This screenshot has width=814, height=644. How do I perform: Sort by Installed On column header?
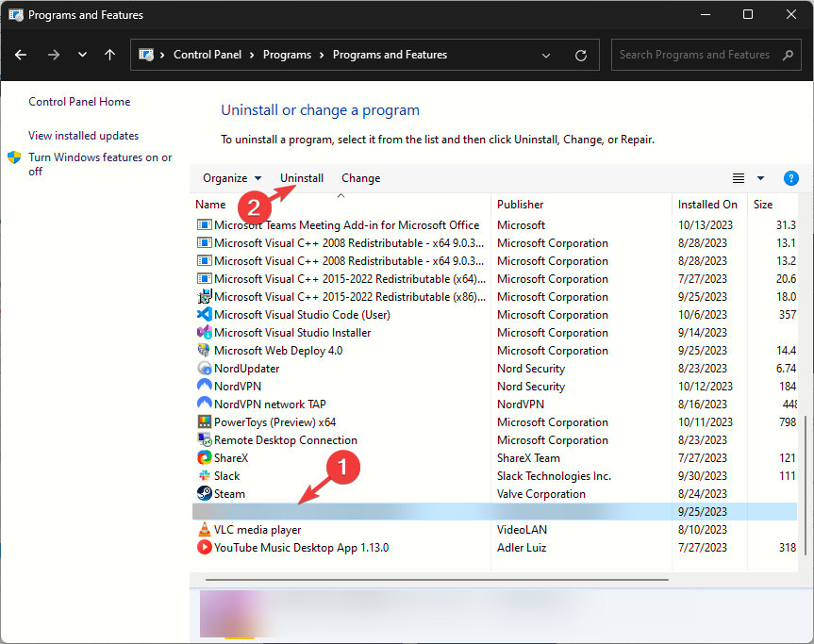707,205
